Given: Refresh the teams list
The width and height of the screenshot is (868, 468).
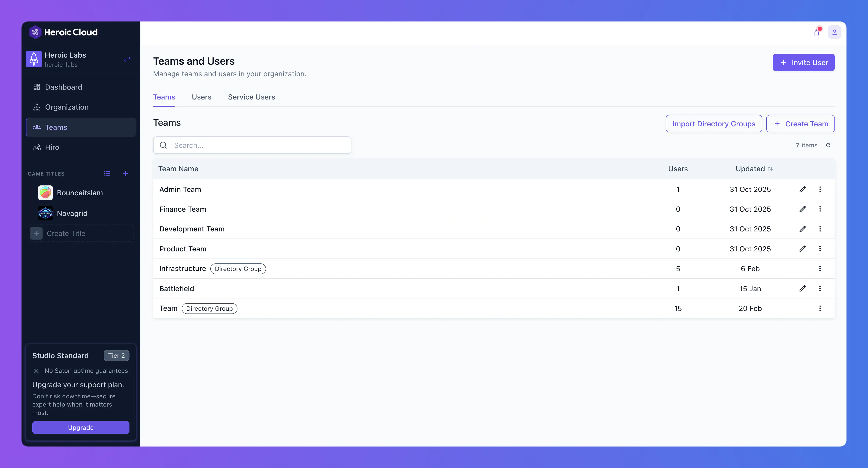Looking at the screenshot, I should pyautogui.click(x=829, y=145).
